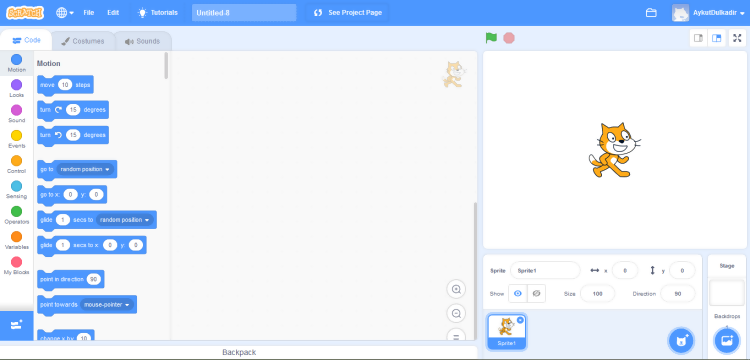Click the Sprite name field Sprite1
The image size is (750, 360).
click(545, 271)
